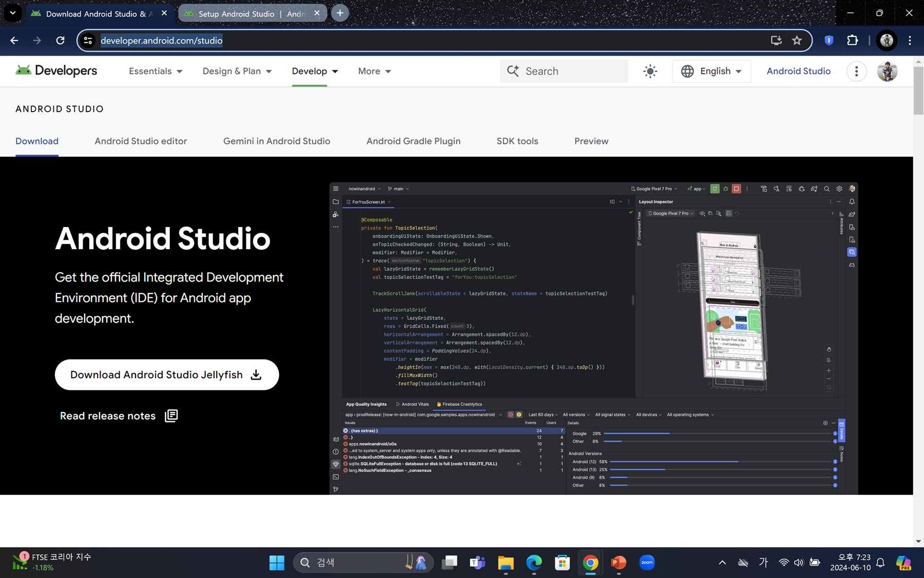
Task: Bookmark this page with star icon
Action: (x=797, y=41)
